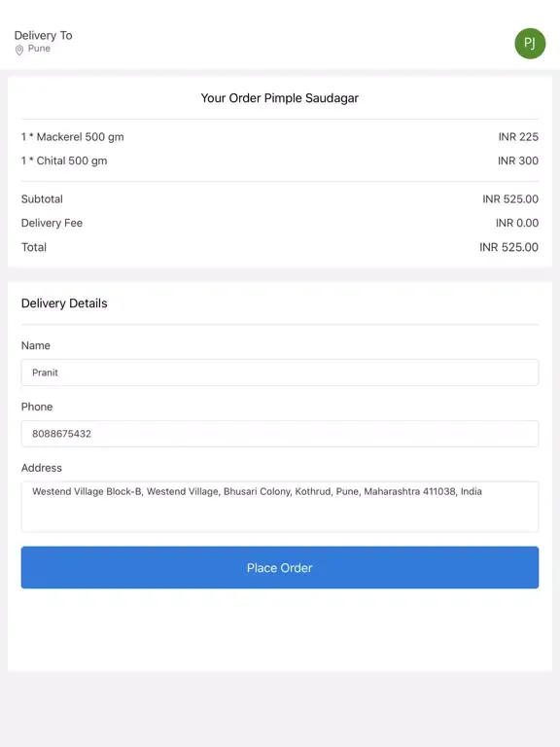The width and height of the screenshot is (560, 747).
Task: Click the Address text area
Action: point(280,507)
